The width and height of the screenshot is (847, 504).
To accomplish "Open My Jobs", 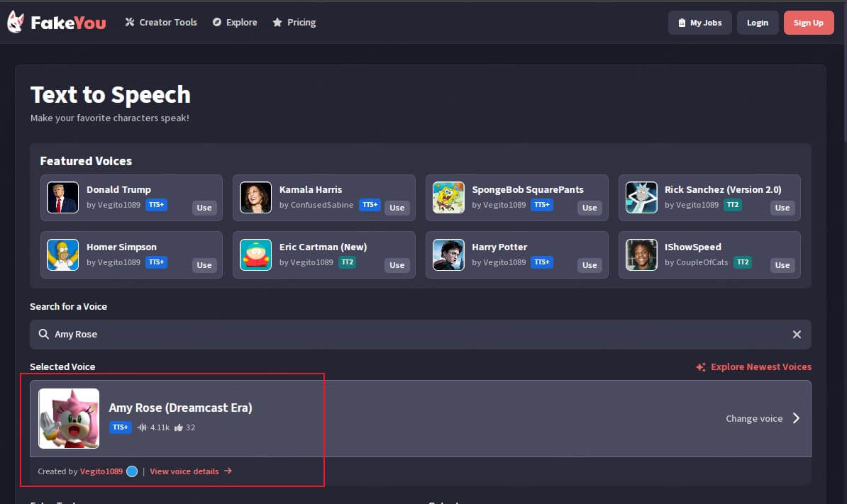I will tap(699, 23).
